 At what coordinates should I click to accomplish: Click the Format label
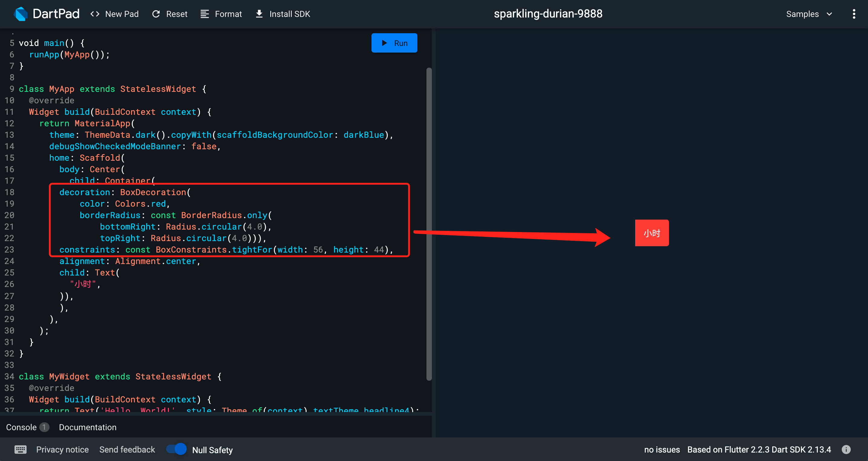click(228, 14)
